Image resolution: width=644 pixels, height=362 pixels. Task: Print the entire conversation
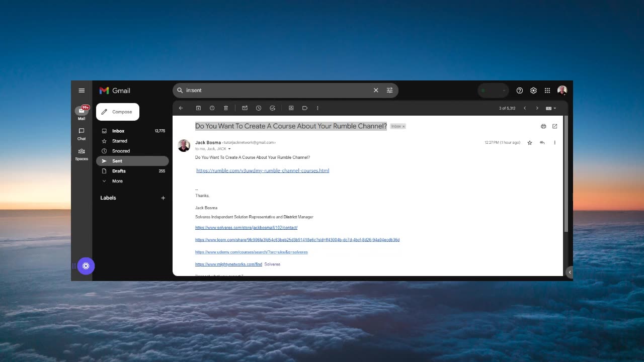[x=543, y=126]
